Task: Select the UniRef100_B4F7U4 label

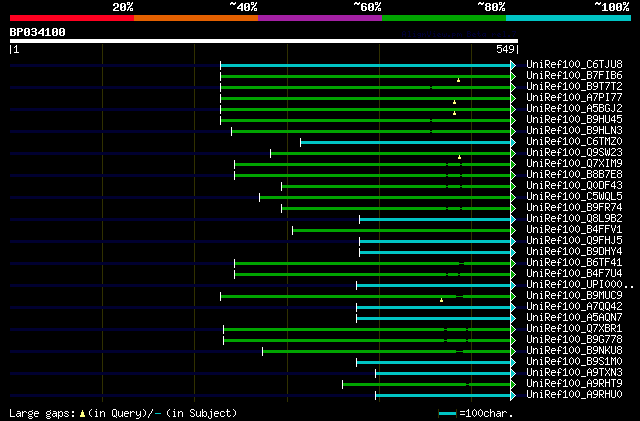Action: pos(574,274)
